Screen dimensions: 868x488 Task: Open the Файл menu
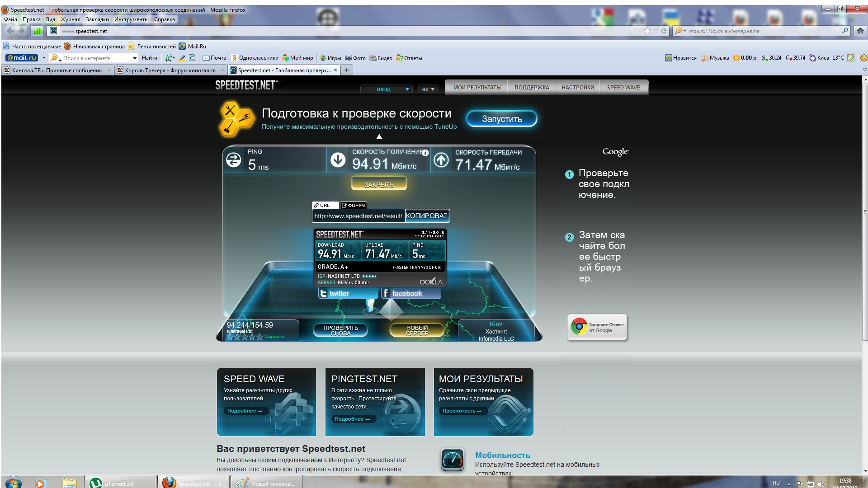(10, 19)
